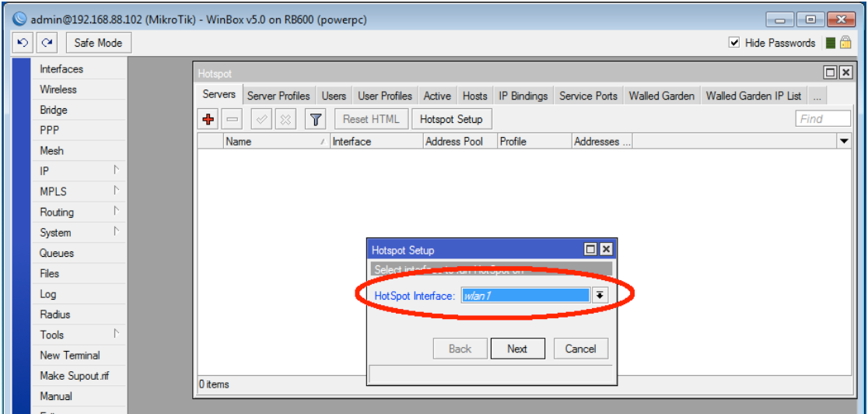Open the HotSpot Interface dropdown arrow
The height and width of the screenshot is (414, 868).
[600, 296]
